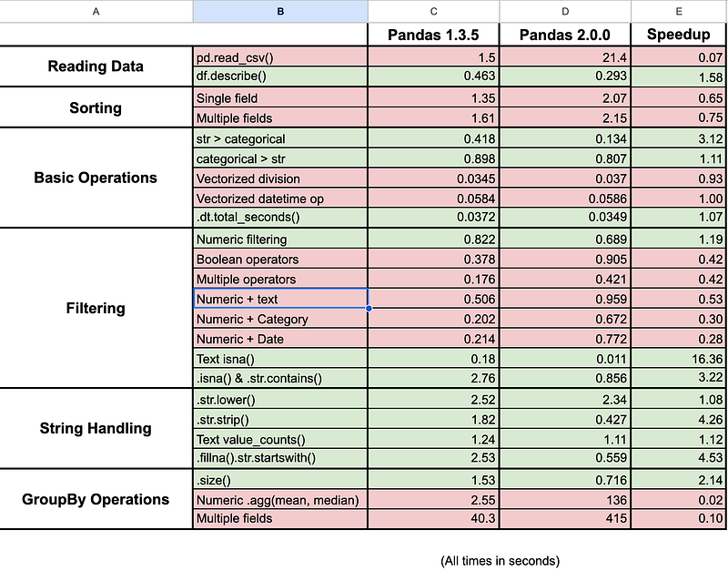The height and width of the screenshot is (571, 728).
Task: Select the String Handling category cell
Action: 96,428
